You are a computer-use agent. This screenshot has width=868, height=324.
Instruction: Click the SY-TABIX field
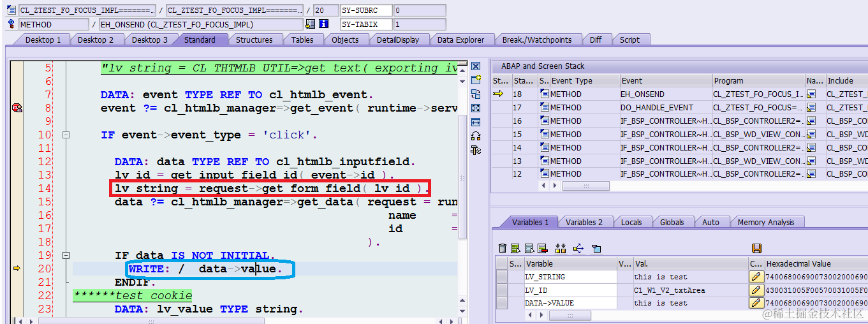pos(365,24)
